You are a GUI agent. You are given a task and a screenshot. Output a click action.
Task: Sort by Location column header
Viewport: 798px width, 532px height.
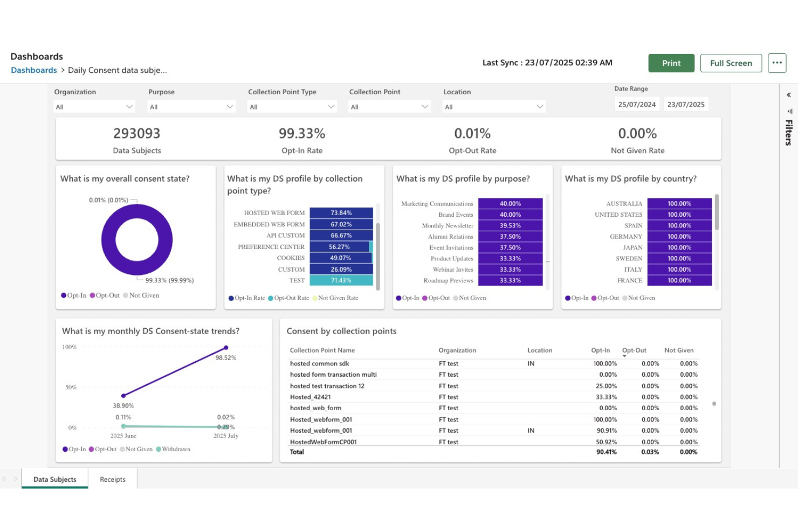(540, 350)
